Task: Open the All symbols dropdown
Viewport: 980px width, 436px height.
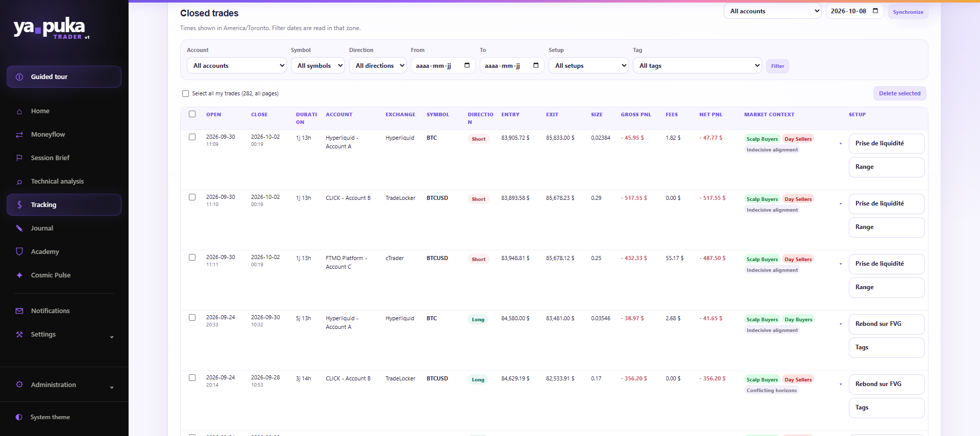Action: pyautogui.click(x=318, y=65)
